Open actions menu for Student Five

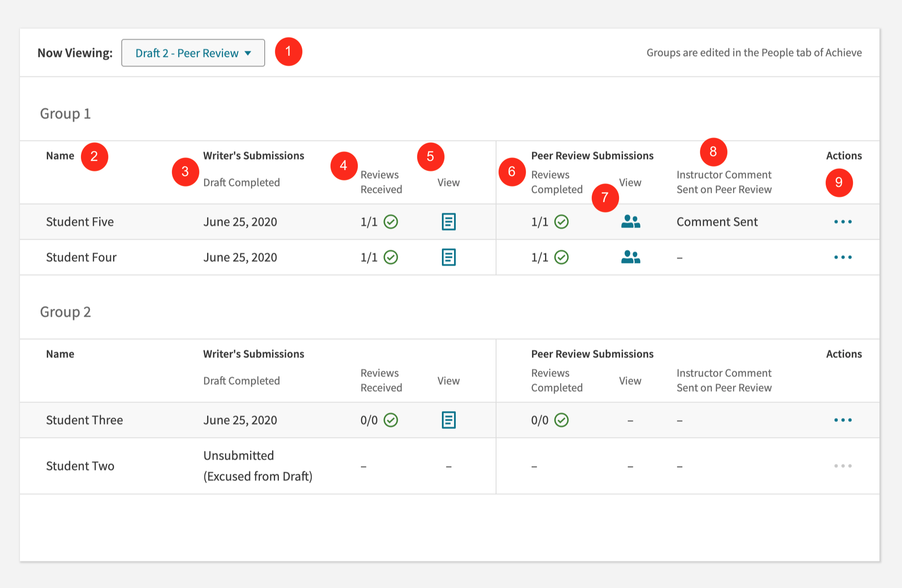[x=843, y=222]
